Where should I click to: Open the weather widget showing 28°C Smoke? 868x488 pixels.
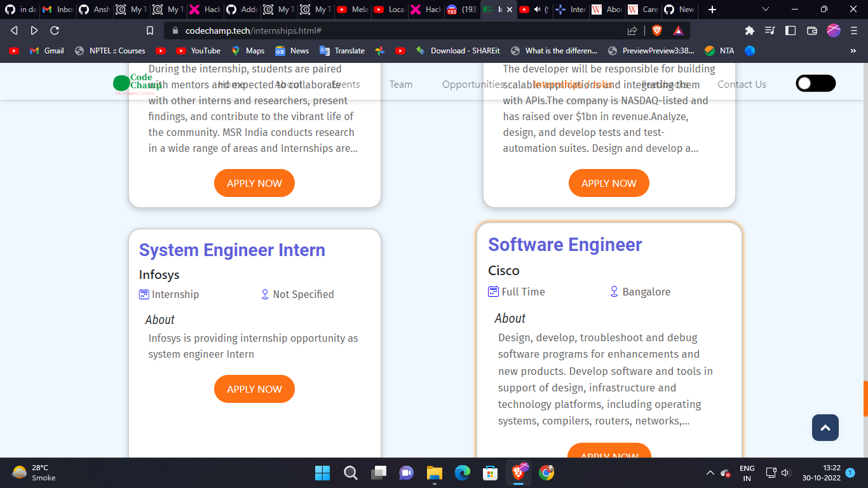click(x=34, y=473)
